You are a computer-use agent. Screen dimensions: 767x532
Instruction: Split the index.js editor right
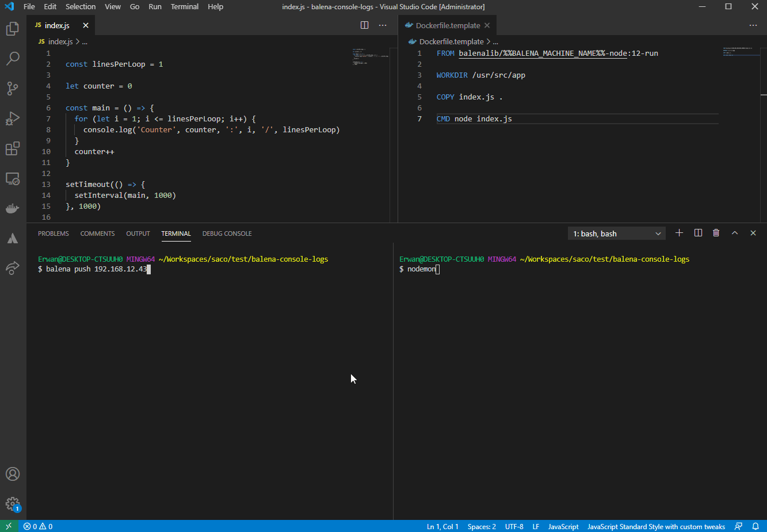click(x=364, y=25)
